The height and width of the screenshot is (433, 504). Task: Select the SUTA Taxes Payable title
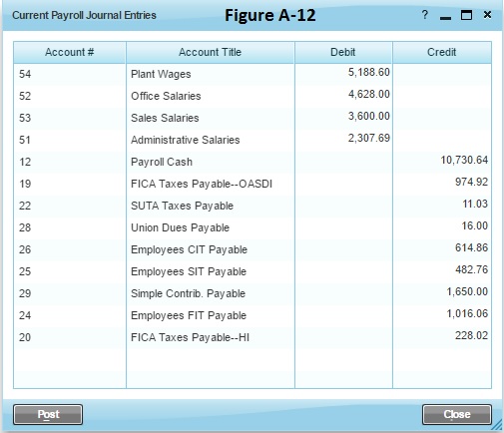(182, 206)
